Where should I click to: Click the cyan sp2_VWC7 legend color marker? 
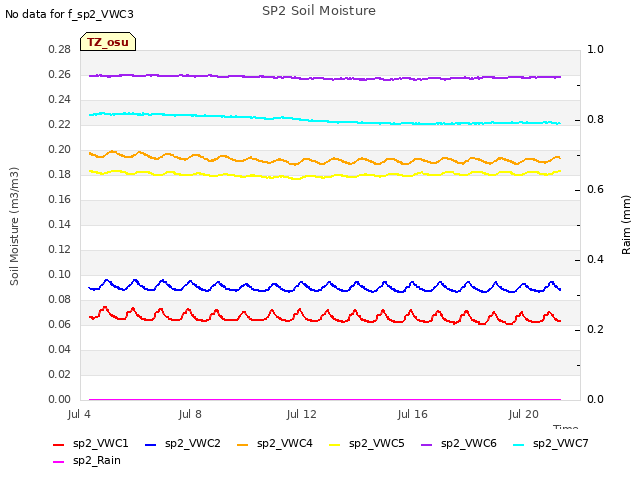(519, 444)
